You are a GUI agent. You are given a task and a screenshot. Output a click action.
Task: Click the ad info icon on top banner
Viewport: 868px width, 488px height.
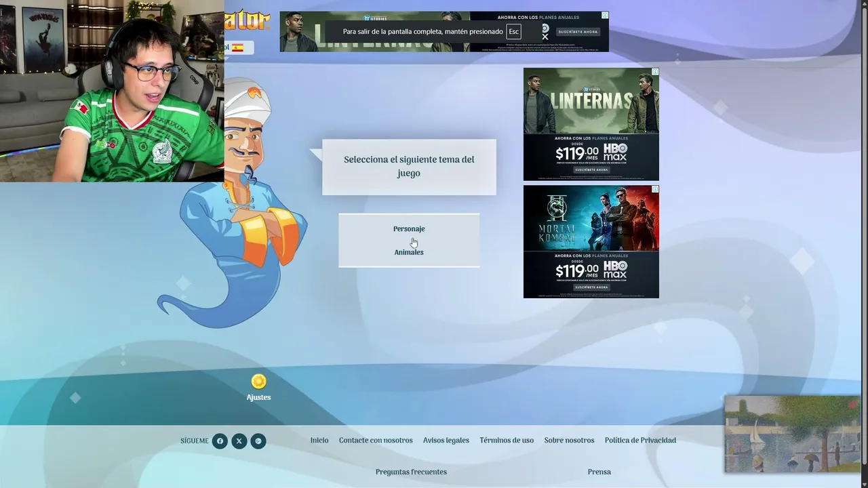(x=605, y=15)
